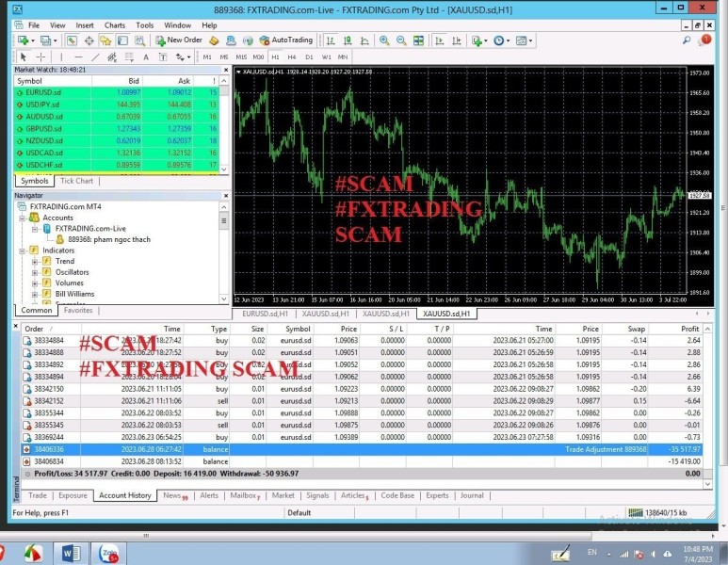Select the vertical line drawing tool
The image size is (728, 565).
[x=61, y=56]
